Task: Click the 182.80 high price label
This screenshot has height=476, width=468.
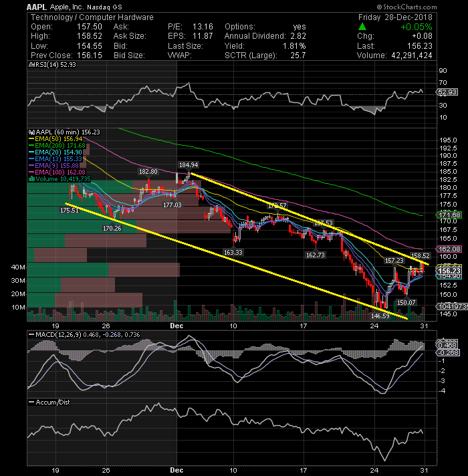Action: [148, 172]
